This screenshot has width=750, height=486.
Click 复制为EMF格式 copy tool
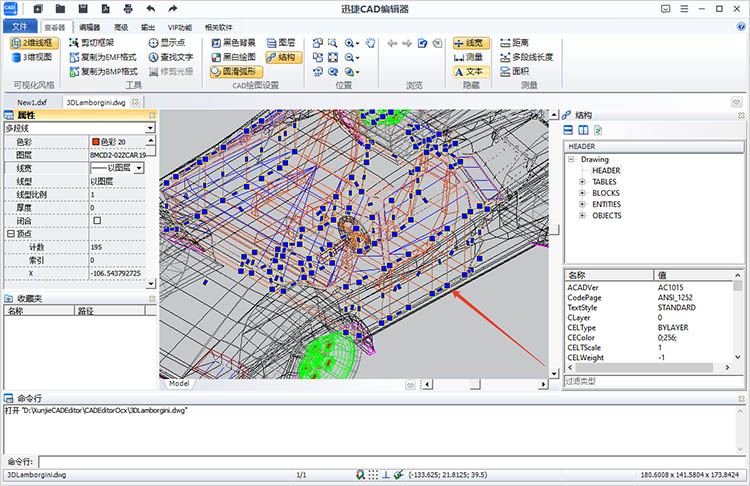click(103, 57)
